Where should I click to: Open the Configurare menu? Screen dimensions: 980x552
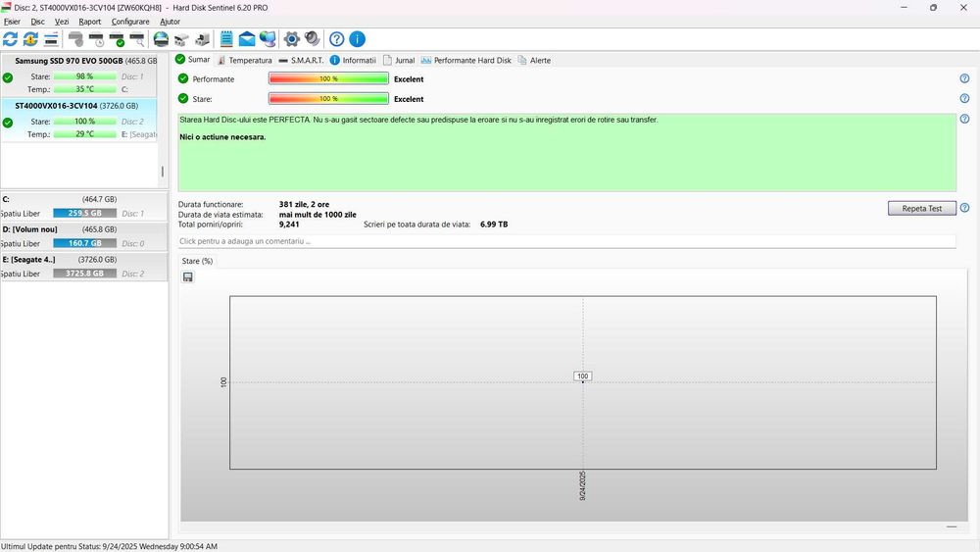130,22
